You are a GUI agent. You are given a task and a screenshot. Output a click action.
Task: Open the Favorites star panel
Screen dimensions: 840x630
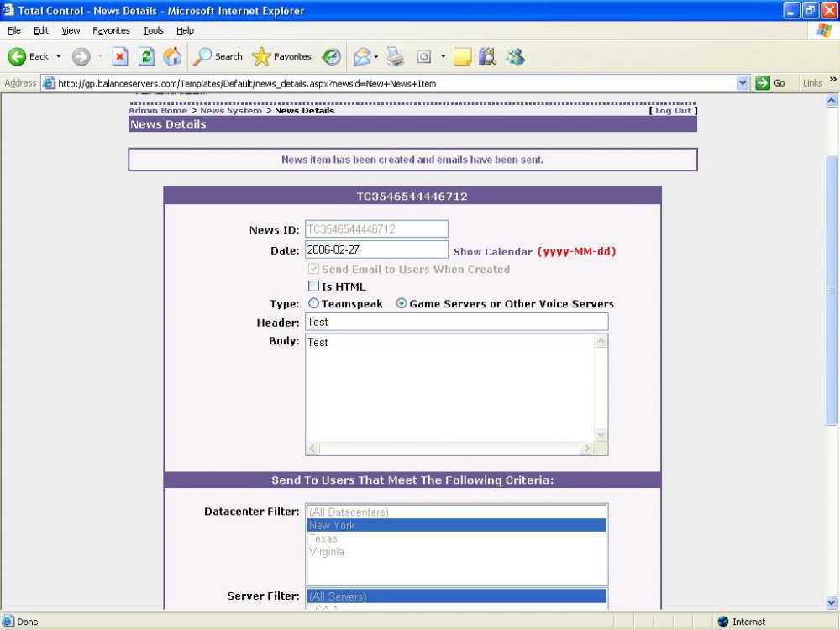pyautogui.click(x=282, y=56)
